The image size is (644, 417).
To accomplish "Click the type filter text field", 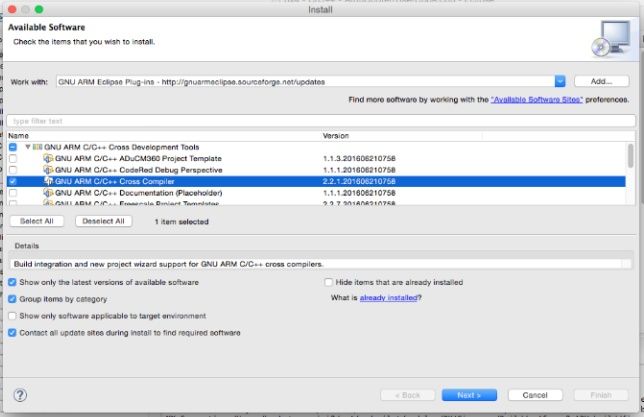I will click(x=321, y=121).
